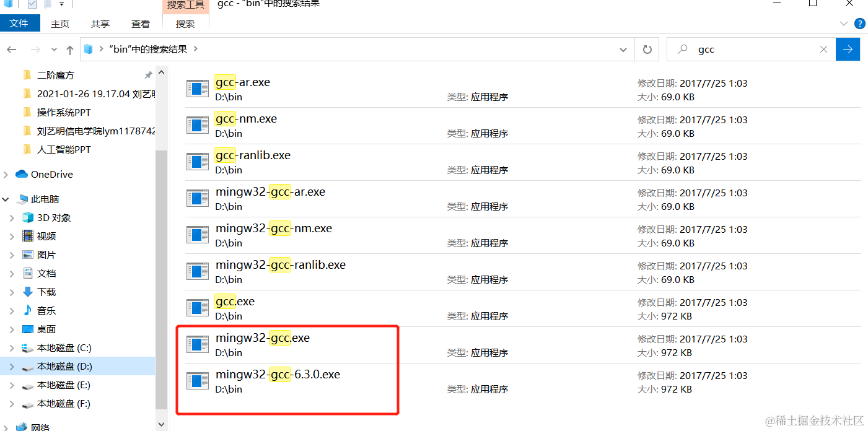Select the mingw32-gcc-6.3.0.exe file icon

[198, 381]
